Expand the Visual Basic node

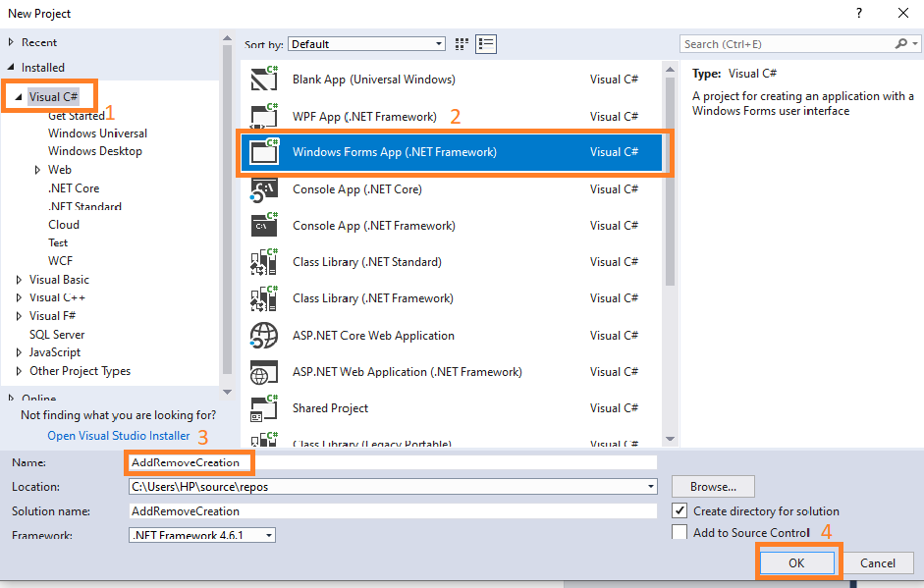19,279
